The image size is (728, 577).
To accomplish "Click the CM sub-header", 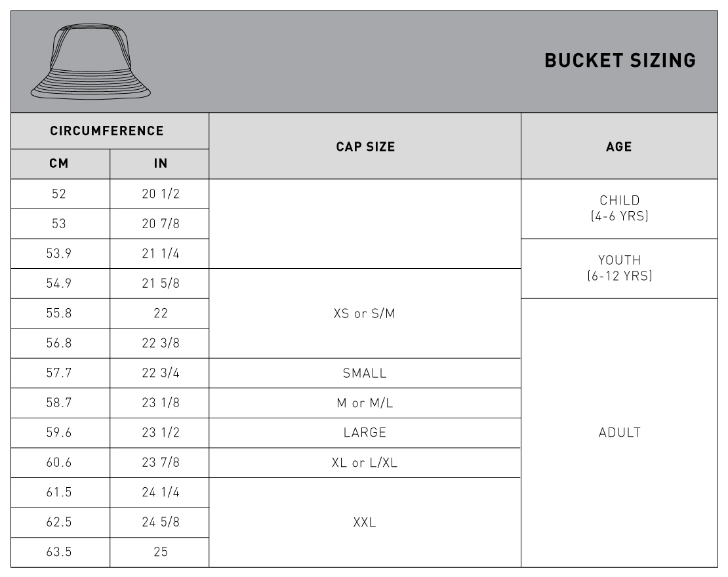I will pos(59,164).
